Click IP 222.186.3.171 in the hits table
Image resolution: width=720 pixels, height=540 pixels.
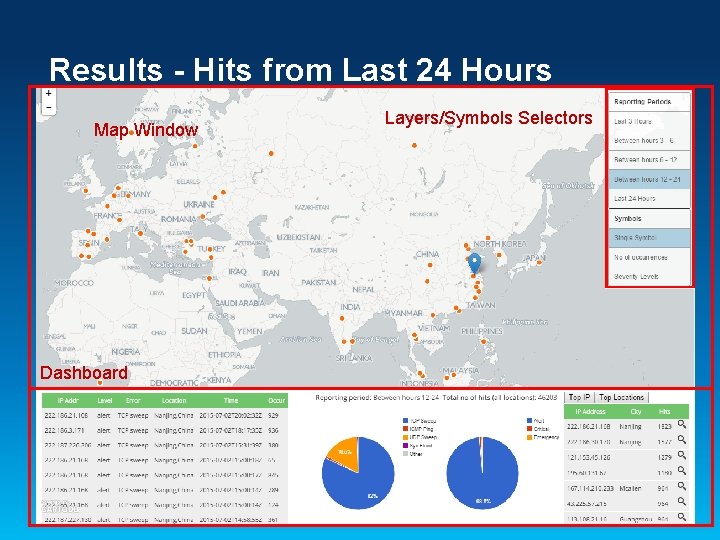pyautogui.click(x=64, y=430)
